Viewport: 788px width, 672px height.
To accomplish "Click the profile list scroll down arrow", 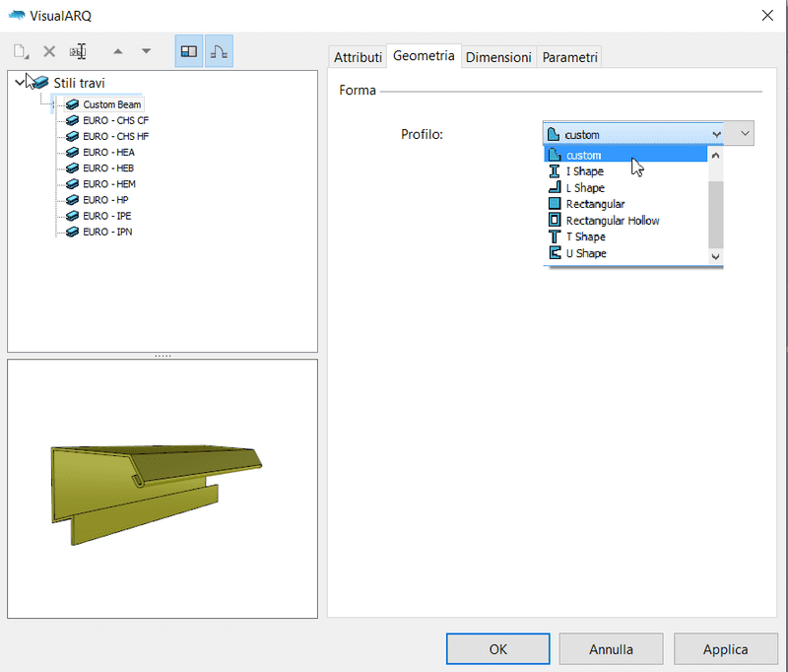I will (716, 257).
